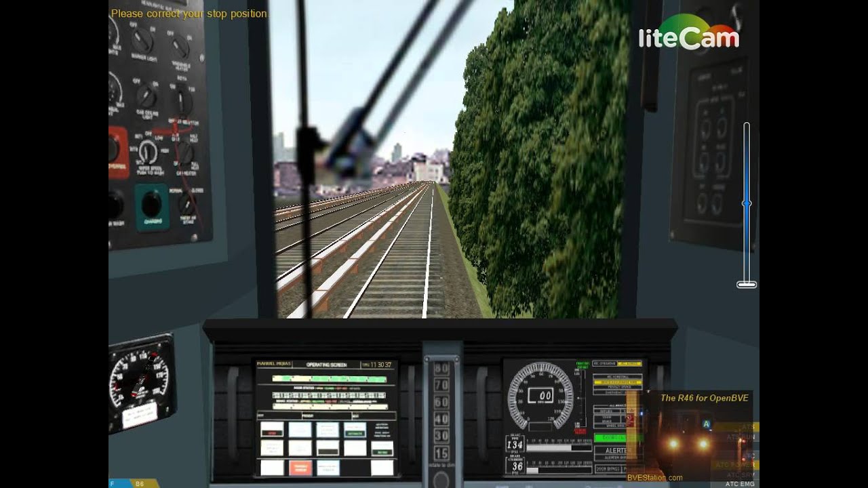Turn the Cab Heater knob
Image resolution: width=868 pixels, height=488 pixels.
(184, 155)
